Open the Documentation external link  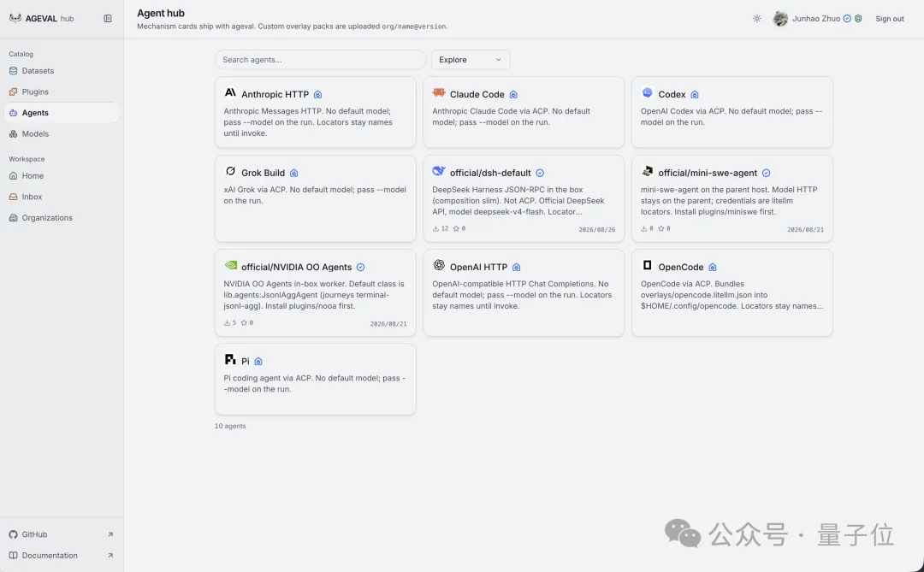click(62, 556)
